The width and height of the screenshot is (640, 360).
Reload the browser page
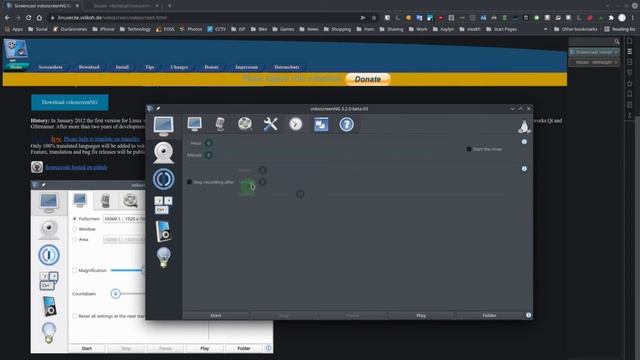click(x=29, y=18)
